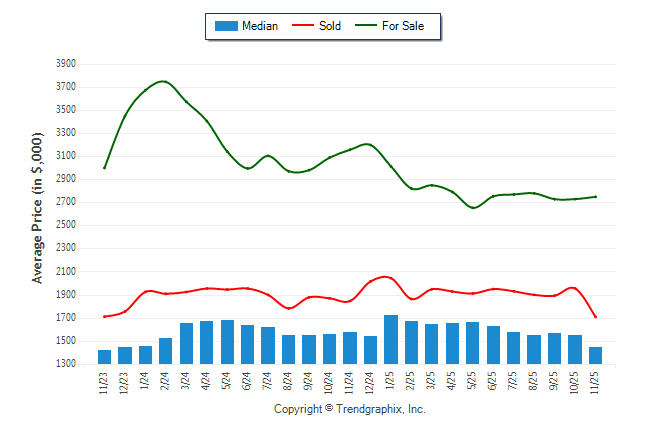Select the Median bar for 11/23
Screen dimensions: 646x434
point(105,357)
